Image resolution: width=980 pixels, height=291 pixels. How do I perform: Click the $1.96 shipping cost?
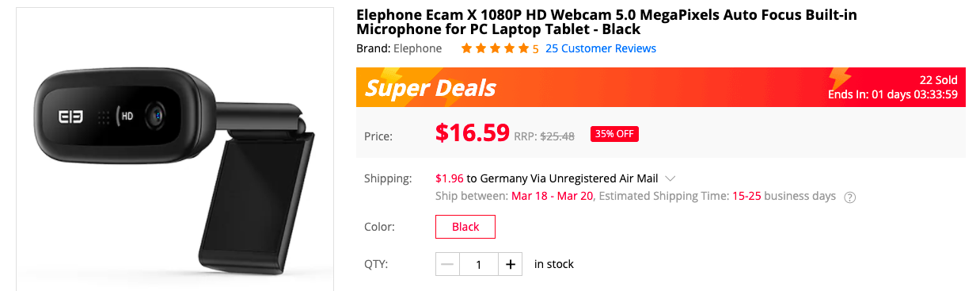[x=449, y=178]
